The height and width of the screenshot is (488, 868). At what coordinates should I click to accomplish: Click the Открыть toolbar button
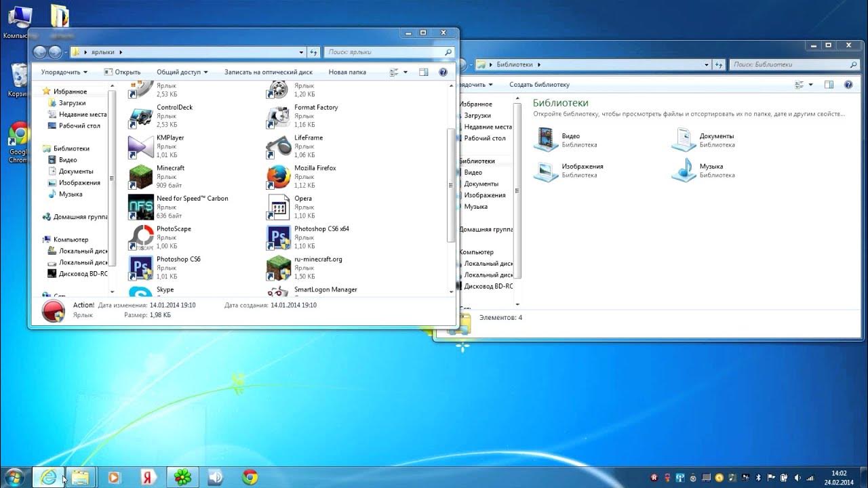(122, 72)
